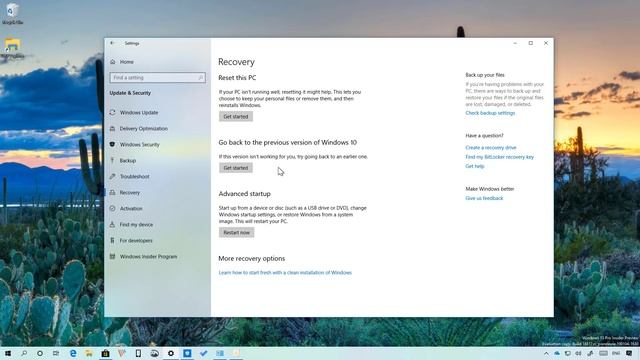
Task: Open File Explorer from taskbar
Action: [x=89, y=353]
